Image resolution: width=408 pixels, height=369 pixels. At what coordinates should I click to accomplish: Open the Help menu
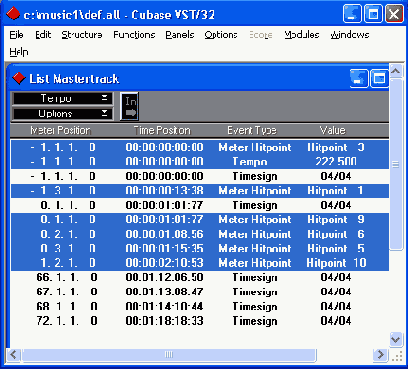coord(19,52)
